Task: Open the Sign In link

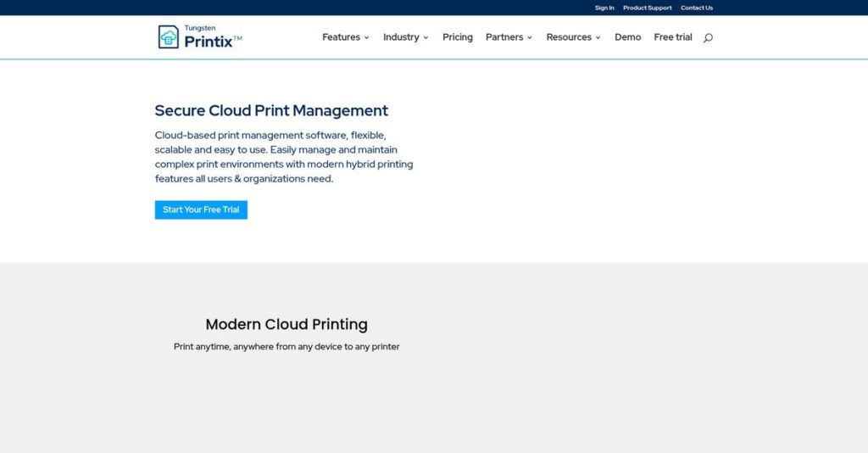Action: (x=604, y=8)
